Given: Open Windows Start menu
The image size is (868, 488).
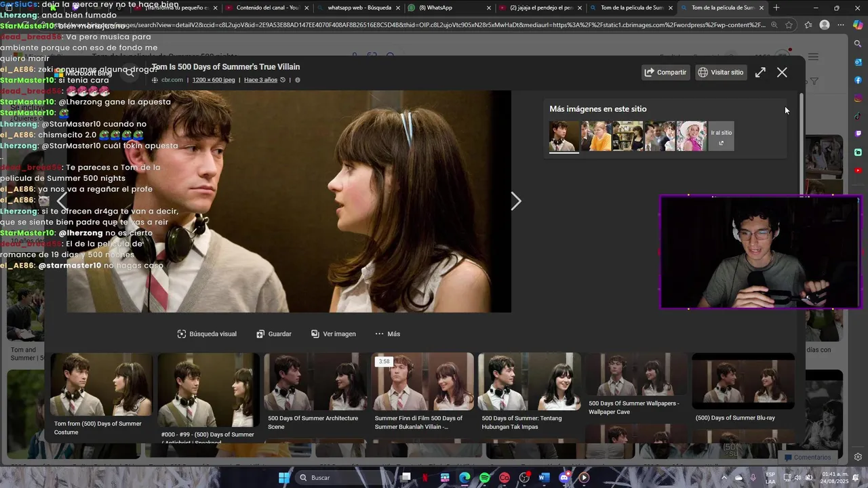Looking at the screenshot, I should (x=284, y=478).
